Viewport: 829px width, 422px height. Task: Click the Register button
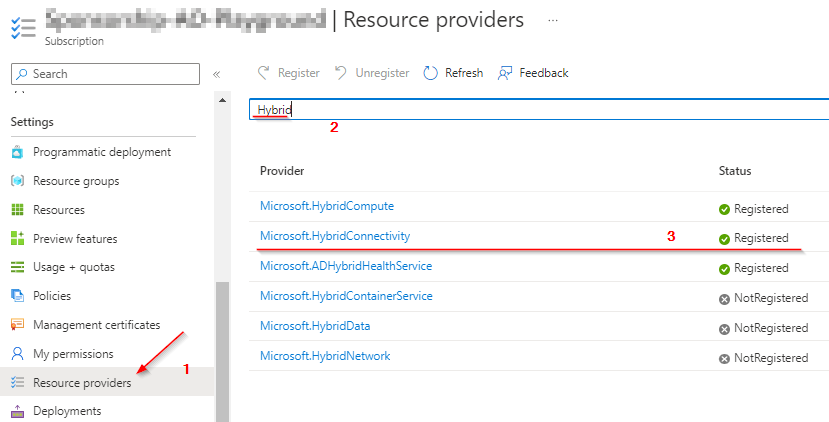point(289,73)
